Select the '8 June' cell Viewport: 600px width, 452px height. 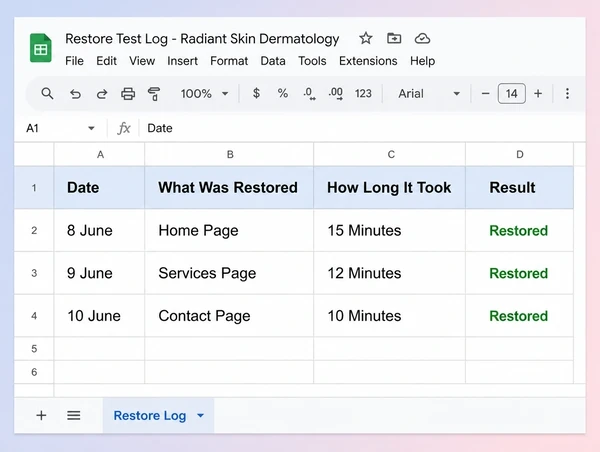click(99, 230)
